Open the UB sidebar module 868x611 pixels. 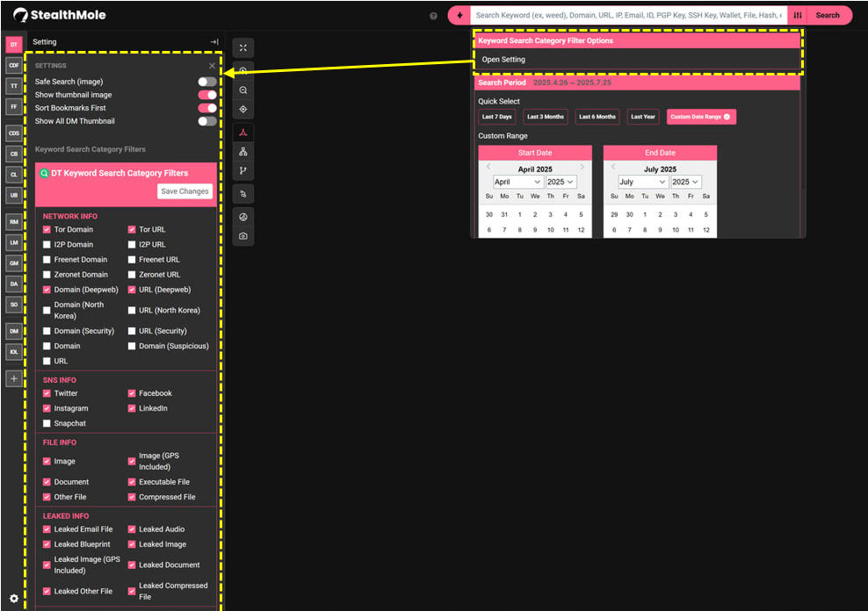pyautogui.click(x=14, y=195)
